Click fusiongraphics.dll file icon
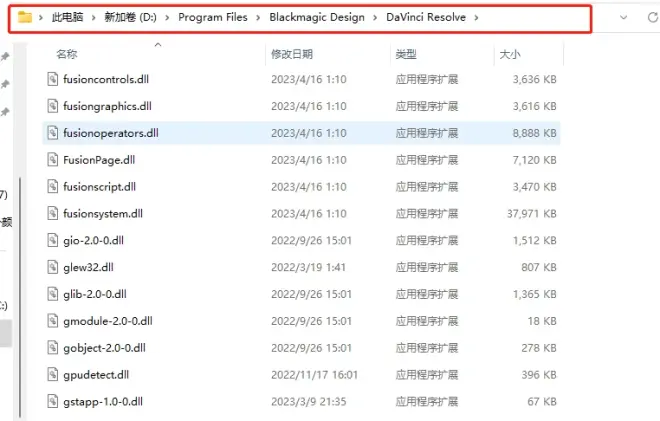This screenshot has height=421, width=660. click(x=53, y=106)
